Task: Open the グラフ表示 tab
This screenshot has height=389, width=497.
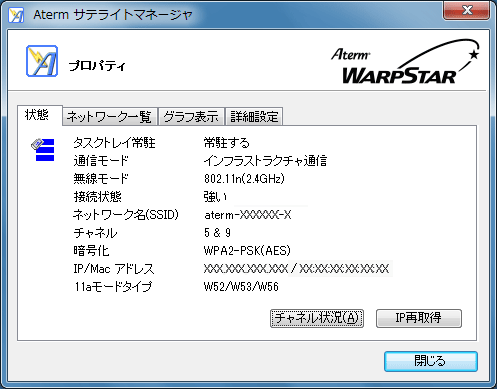Action: (191, 116)
